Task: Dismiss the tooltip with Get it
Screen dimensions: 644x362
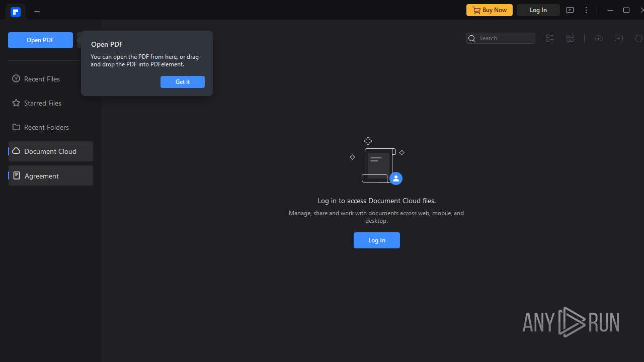Action: tap(183, 82)
